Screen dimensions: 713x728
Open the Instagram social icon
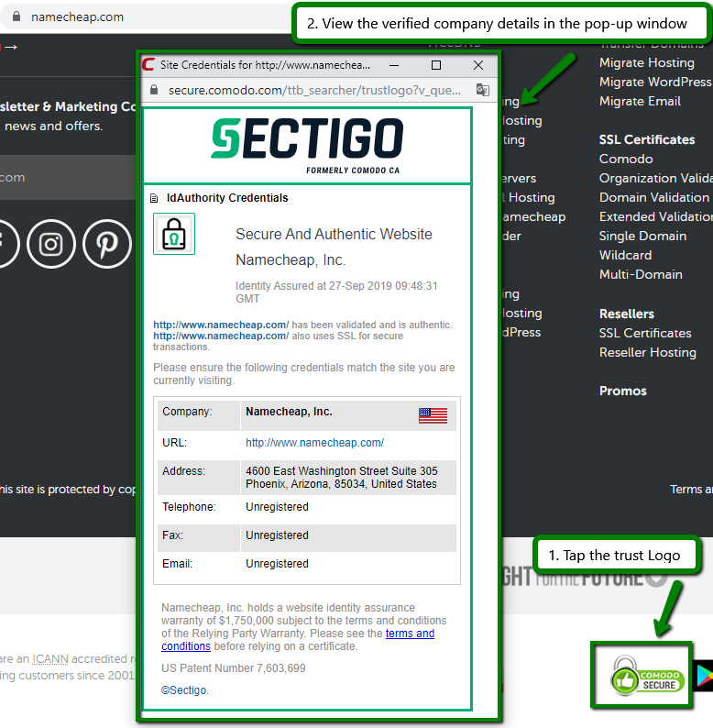tap(51, 244)
